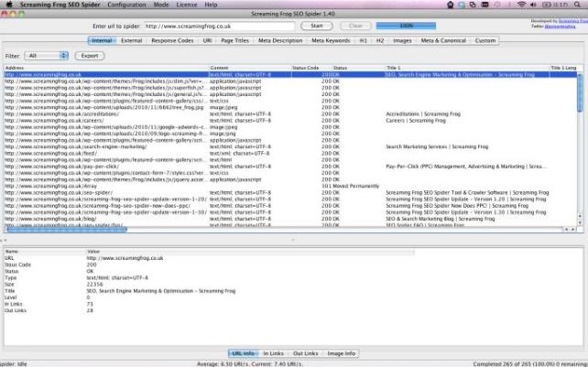Click the URL to spider input field
Image resolution: width=588 pixels, height=367 pixels.
(230, 27)
